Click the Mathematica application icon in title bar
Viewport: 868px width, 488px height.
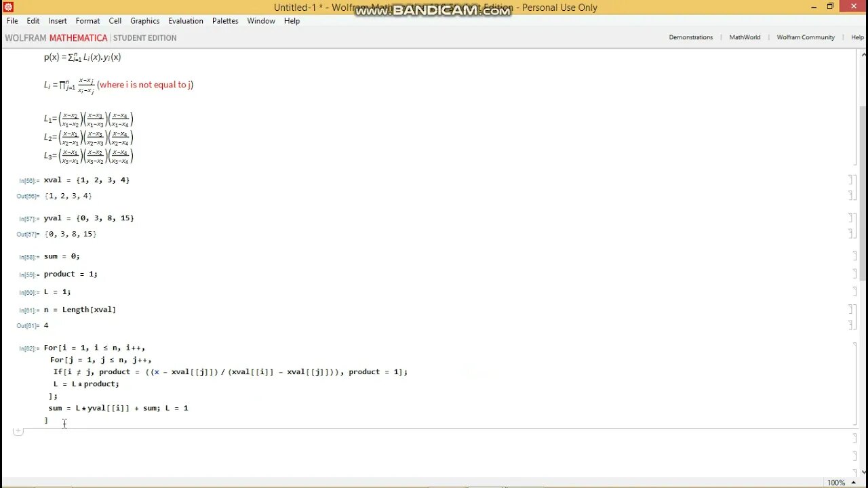(8, 7)
